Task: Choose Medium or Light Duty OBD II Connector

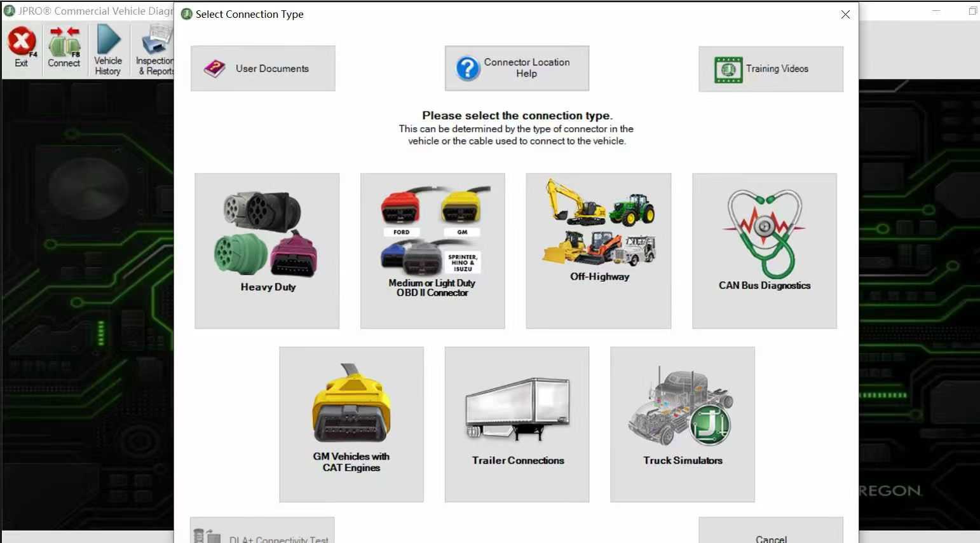Action: tap(433, 251)
